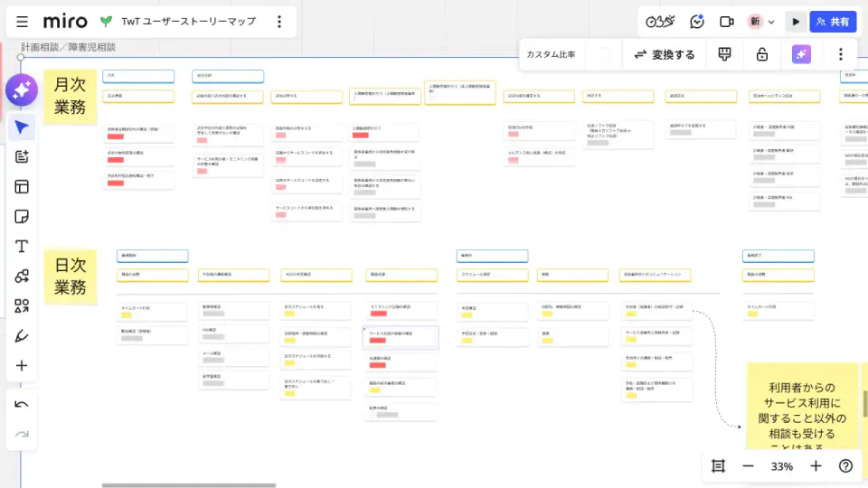Viewport: 868px width, 488px height.
Task: Zoom out with the minus button
Action: pyautogui.click(x=748, y=466)
